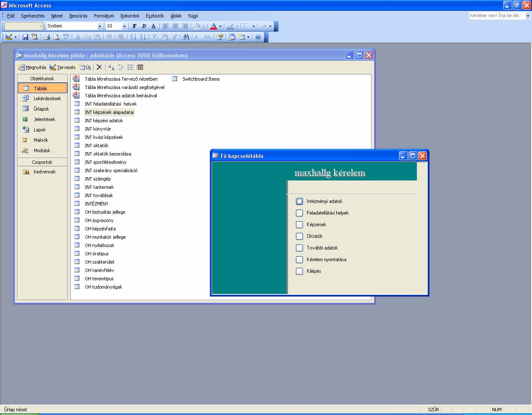Image resolution: width=532 pixels, height=415 pixels.
Task: Open the object selector dropdown
Action: click(x=40, y=26)
